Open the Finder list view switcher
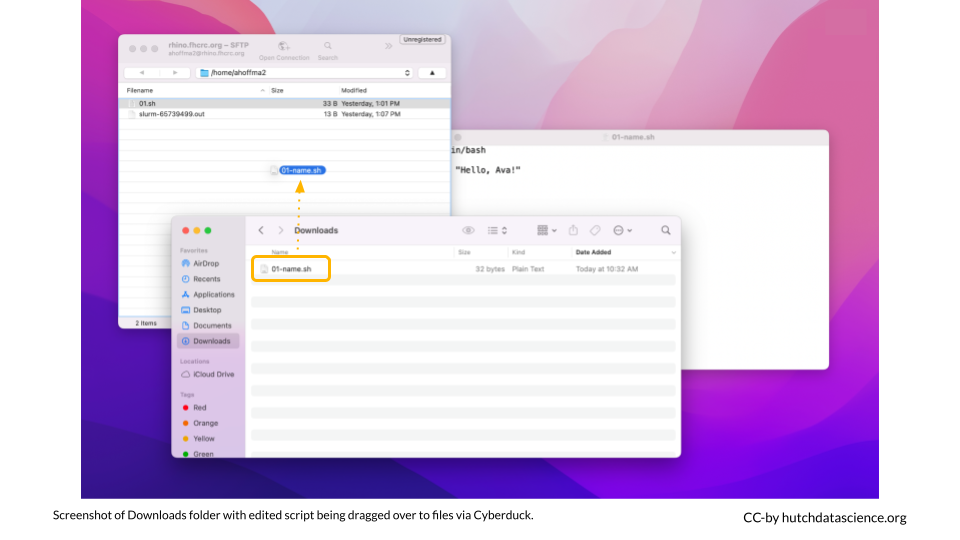The width and height of the screenshot is (960, 540). 497,231
